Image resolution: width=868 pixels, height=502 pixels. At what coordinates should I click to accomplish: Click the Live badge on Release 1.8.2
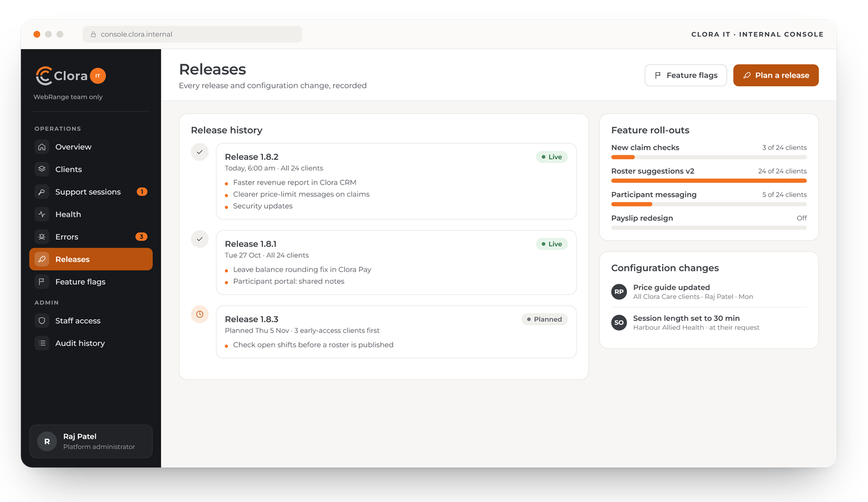click(552, 157)
